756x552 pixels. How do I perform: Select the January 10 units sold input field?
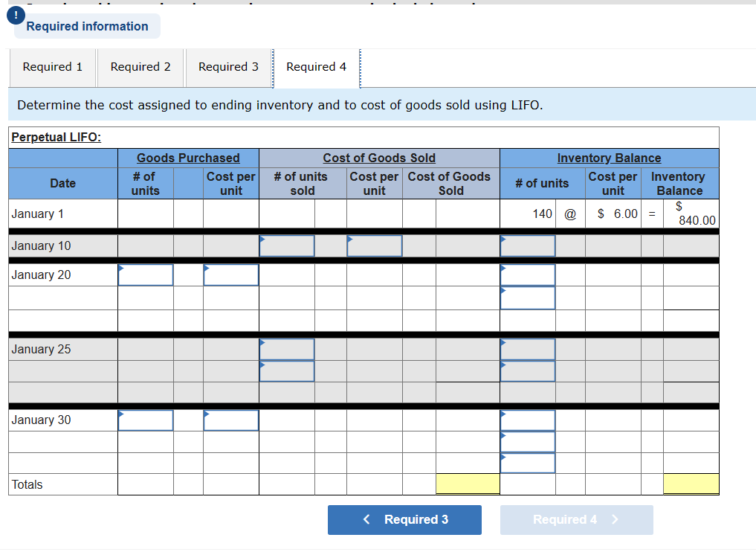pyautogui.click(x=287, y=245)
